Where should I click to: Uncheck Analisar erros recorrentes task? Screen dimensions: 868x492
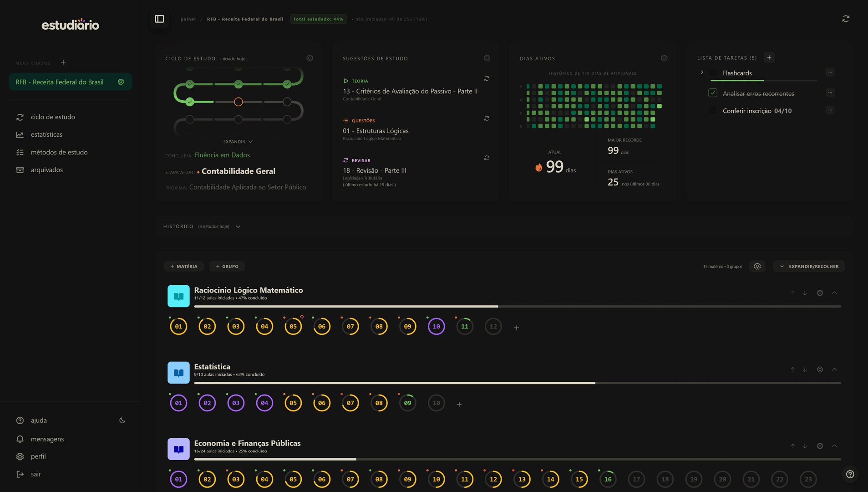tap(713, 93)
